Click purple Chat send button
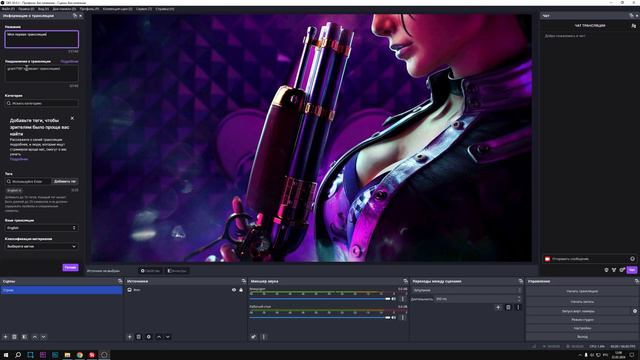 (632, 270)
